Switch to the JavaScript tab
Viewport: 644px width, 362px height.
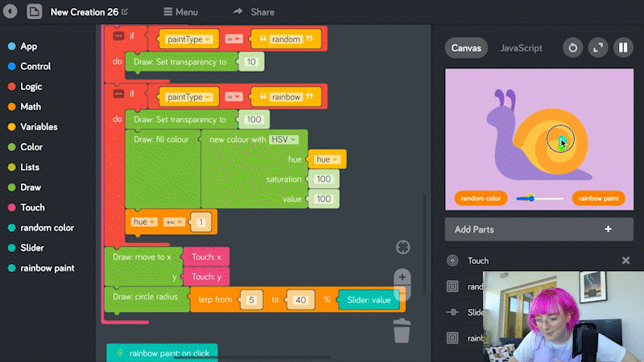pos(521,48)
